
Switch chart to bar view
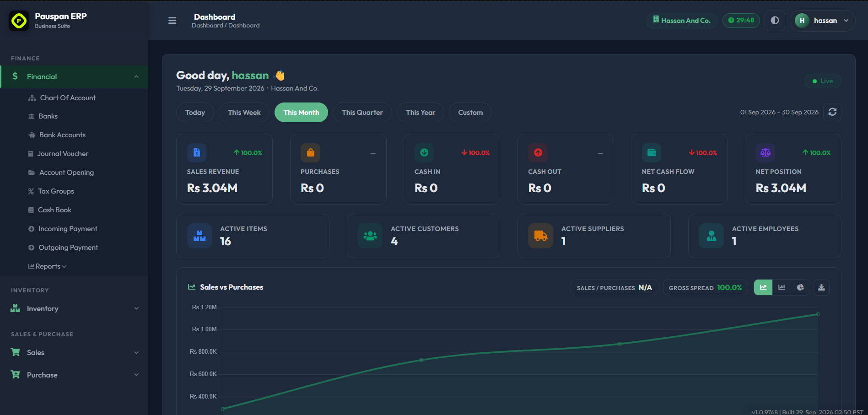point(782,287)
